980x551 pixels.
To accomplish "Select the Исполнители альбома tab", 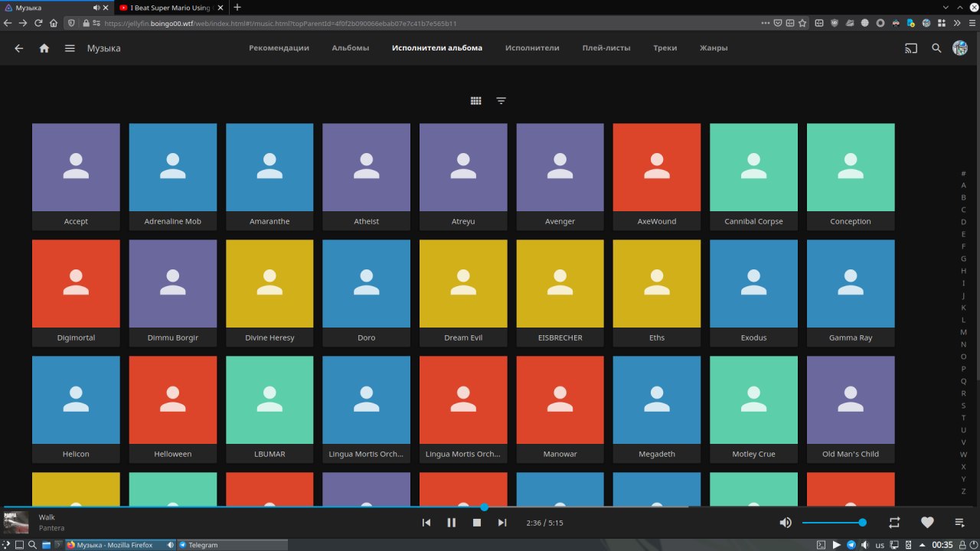I will point(437,48).
